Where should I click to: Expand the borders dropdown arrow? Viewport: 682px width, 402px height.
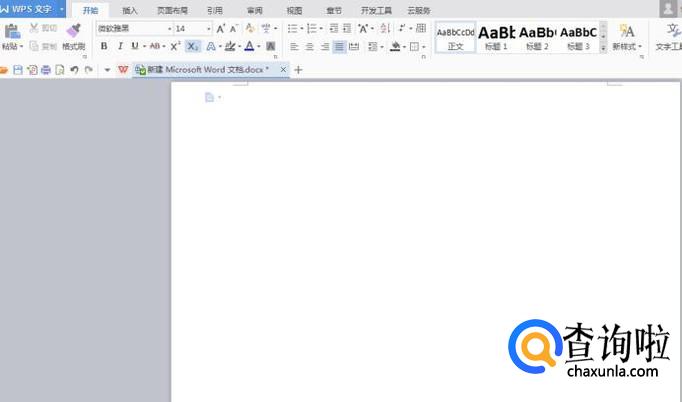click(x=424, y=46)
